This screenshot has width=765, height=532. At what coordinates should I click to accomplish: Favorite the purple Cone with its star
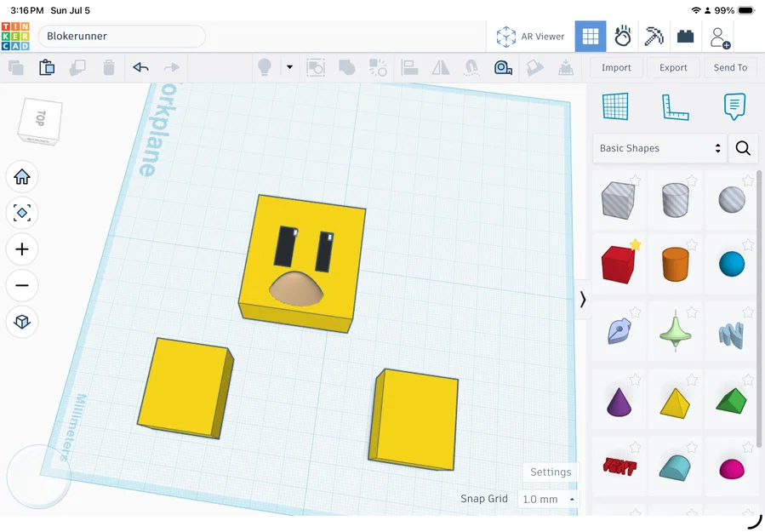pos(635,380)
